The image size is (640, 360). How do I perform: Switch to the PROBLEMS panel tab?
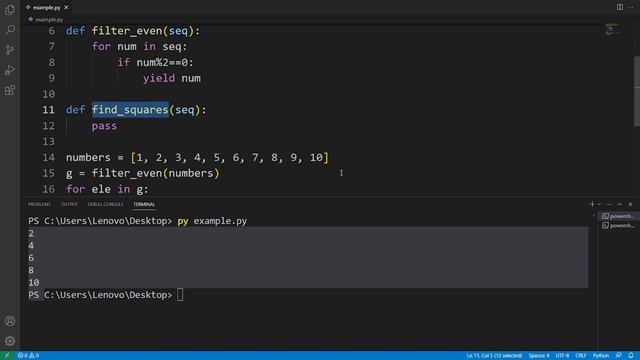[x=40, y=204]
